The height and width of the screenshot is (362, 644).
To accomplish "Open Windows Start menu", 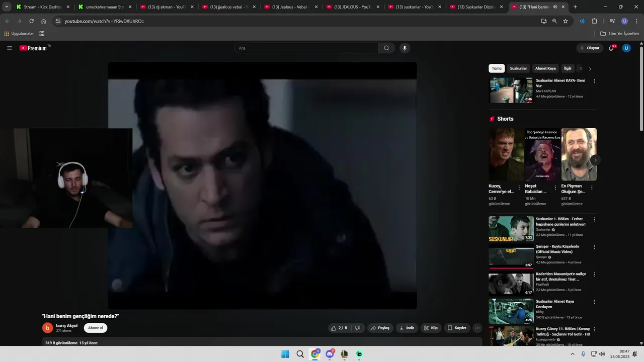I will 285,354.
